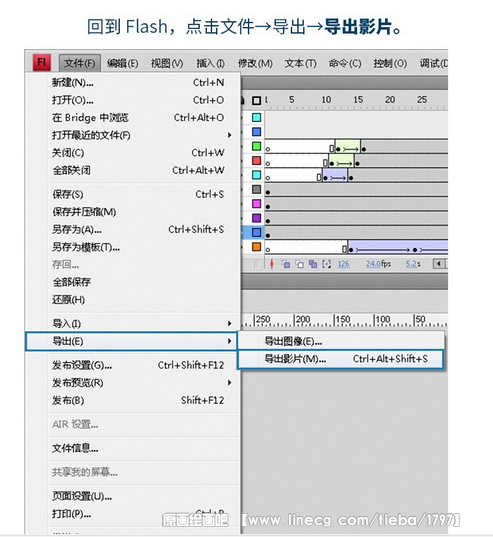
Task: Select 导出图像(E)... in the submenu
Action: pos(341,341)
